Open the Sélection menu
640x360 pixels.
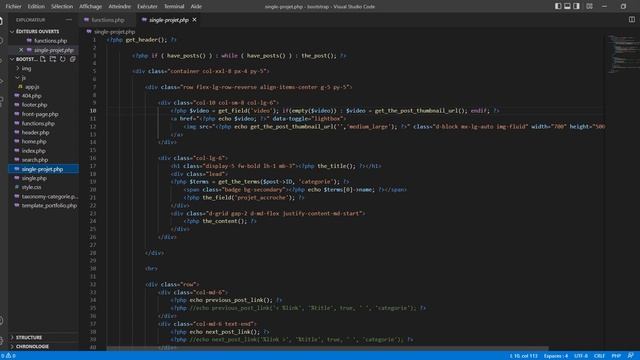click(62, 7)
